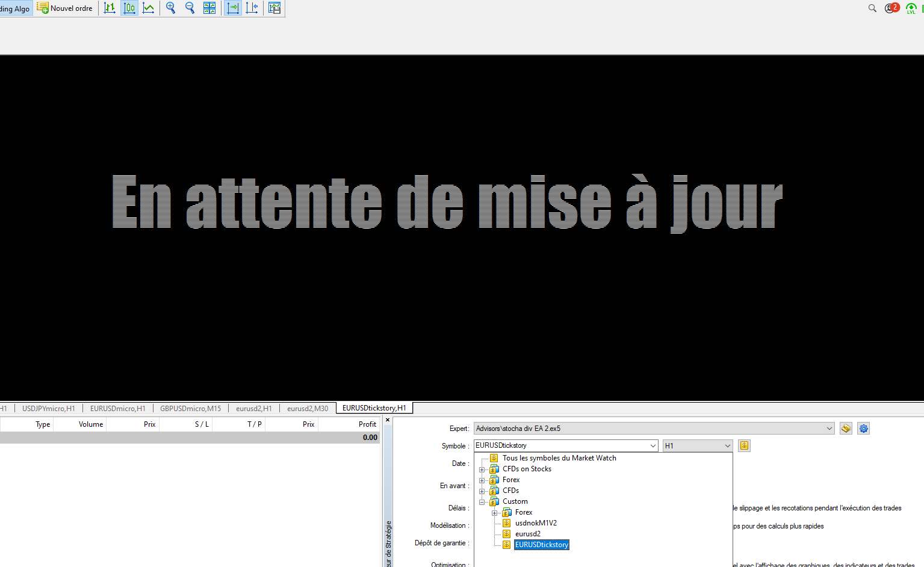Click the T / P column header
Screen dimensions: 924x567
(x=255, y=424)
